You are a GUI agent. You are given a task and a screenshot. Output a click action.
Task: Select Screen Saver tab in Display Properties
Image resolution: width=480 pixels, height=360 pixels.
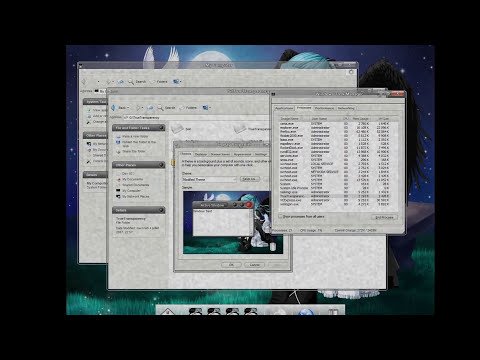[220, 154]
